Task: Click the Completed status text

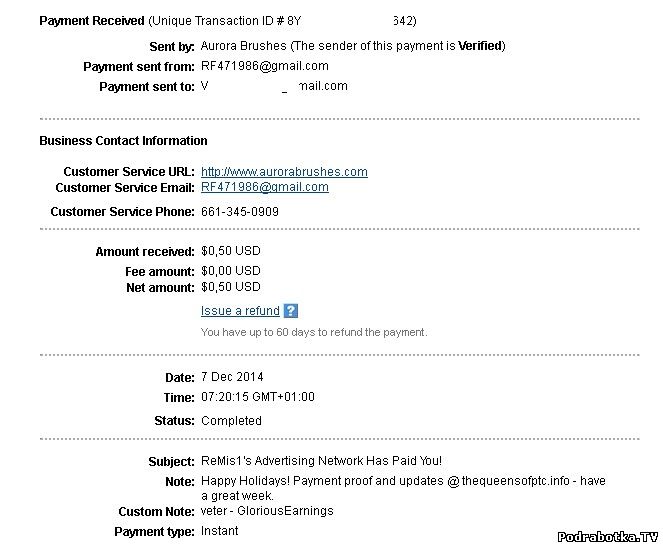Action: (x=231, y=421)
